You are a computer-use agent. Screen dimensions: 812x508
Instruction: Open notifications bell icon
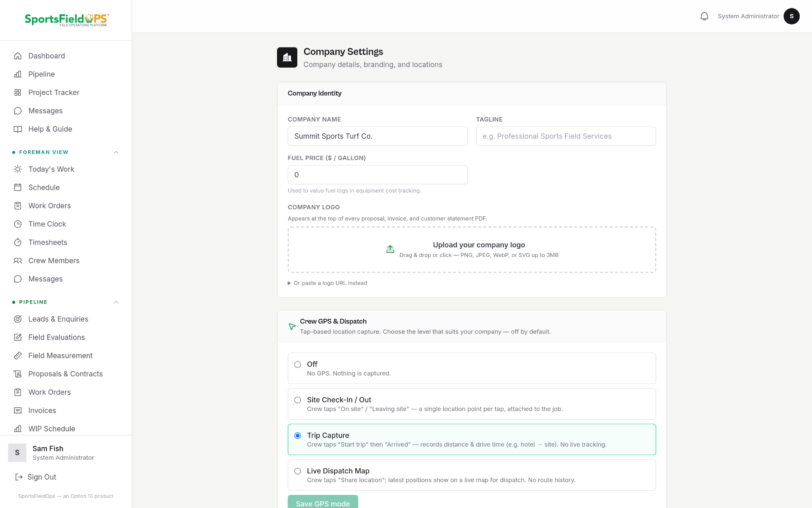click(704, 16)
